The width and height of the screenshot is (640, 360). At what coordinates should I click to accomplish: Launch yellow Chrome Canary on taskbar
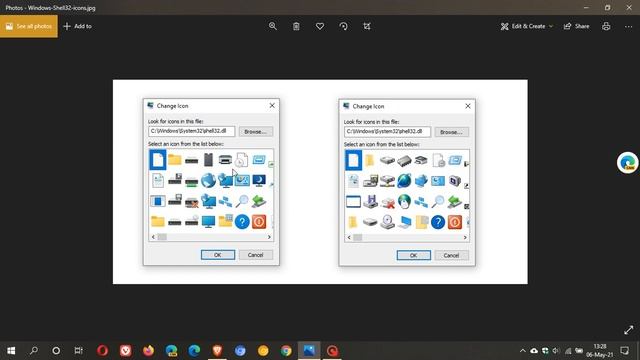(263, 351)
